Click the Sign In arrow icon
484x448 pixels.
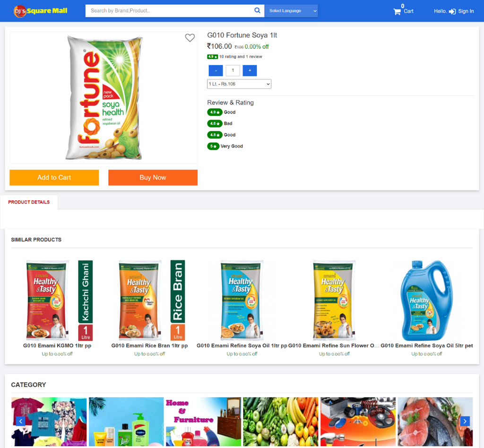(x=452, y=11)
